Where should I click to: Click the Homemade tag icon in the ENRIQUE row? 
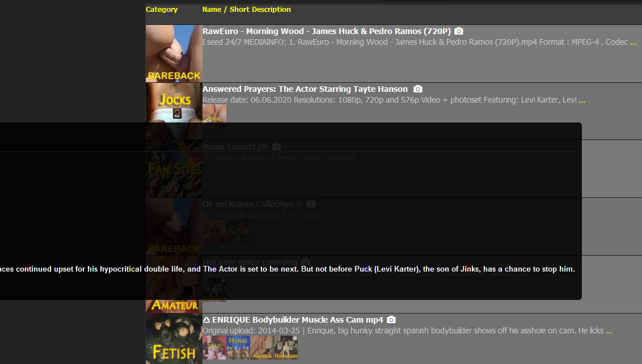286,348
